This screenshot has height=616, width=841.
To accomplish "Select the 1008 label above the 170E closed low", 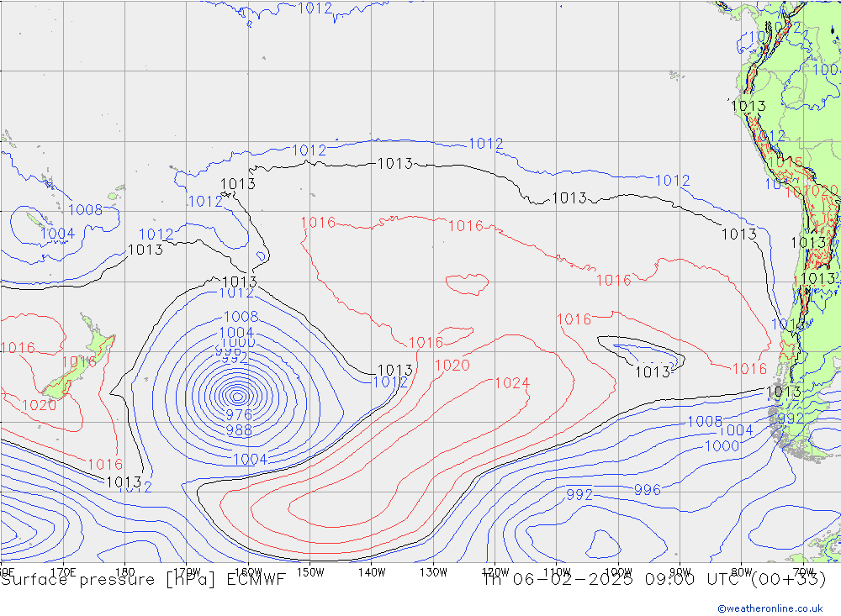I will pos(85,209).
